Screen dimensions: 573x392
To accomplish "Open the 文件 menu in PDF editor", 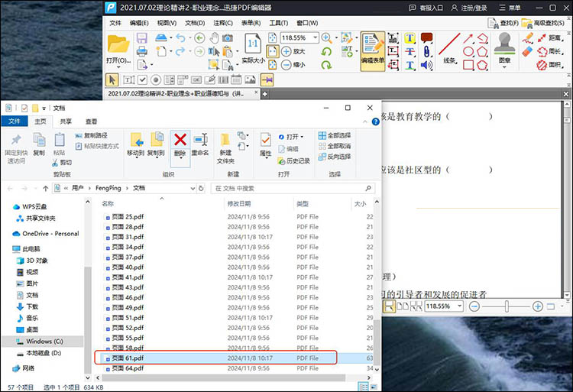I will [115, 23].
